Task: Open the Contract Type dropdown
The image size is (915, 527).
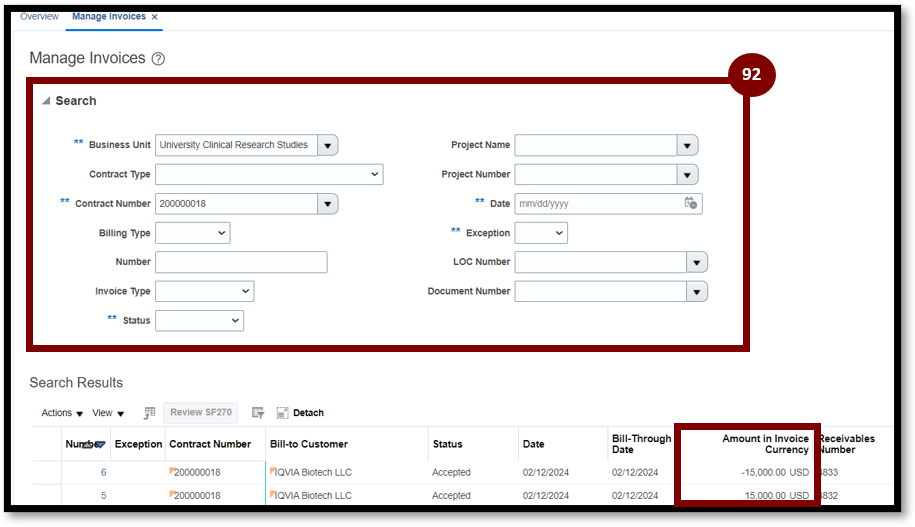Action: pyautogui.click(x=269, y=174)
